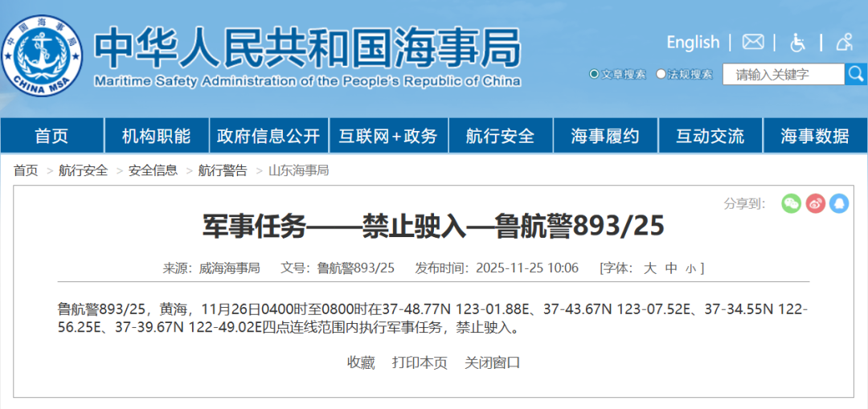868x409 pixels.
Task: Click the blue search magnifier button
Action: (x=856, y=74)
